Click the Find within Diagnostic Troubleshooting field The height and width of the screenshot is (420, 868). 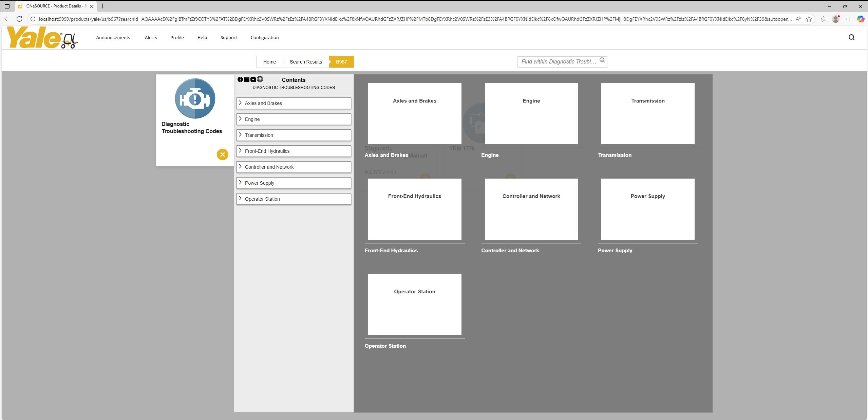[558, 62]
